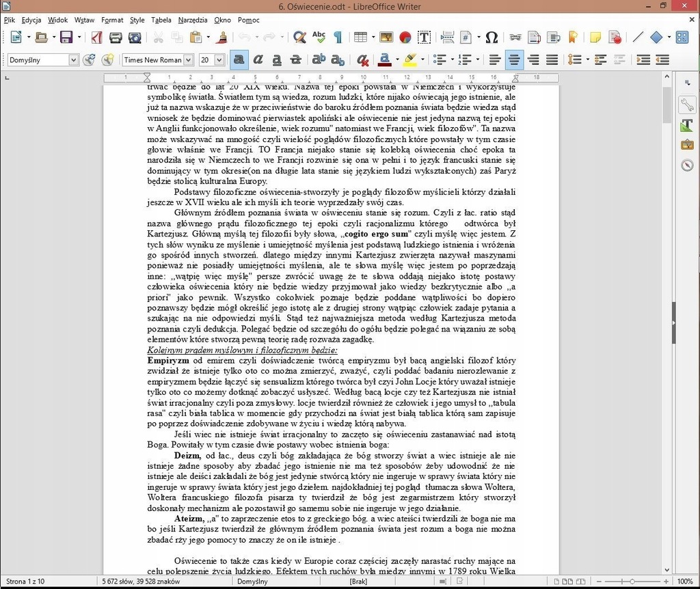Apply yellow highlighting color

410,60
